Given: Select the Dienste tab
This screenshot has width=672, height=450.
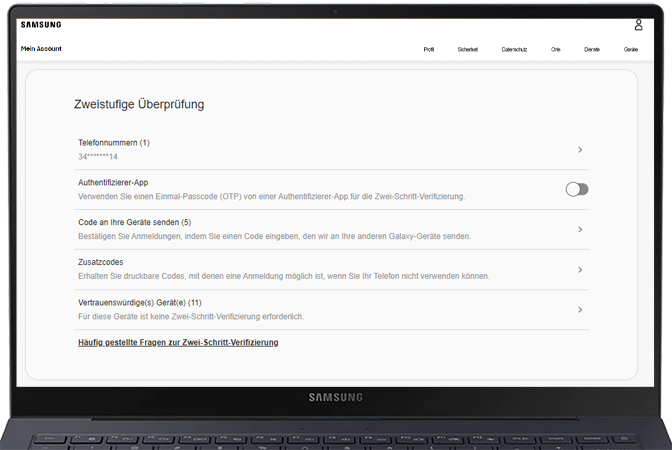Looking at the screenshot, I should click(x=592, y=50).
